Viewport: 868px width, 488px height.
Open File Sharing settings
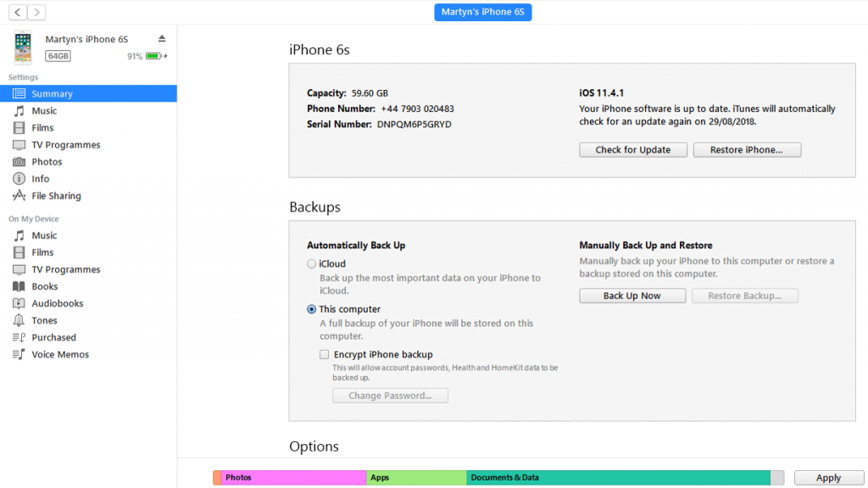pyautogui.click(x=88, y=196)
